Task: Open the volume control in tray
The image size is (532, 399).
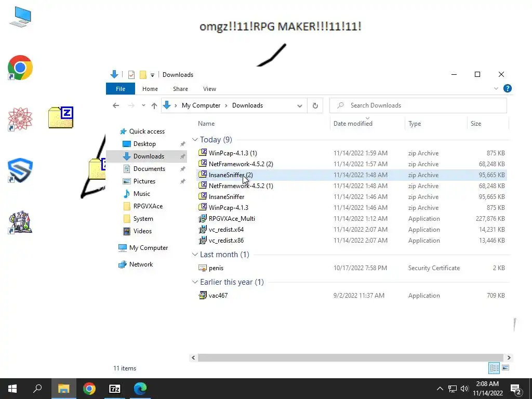Action: click(x=464, y=389)
